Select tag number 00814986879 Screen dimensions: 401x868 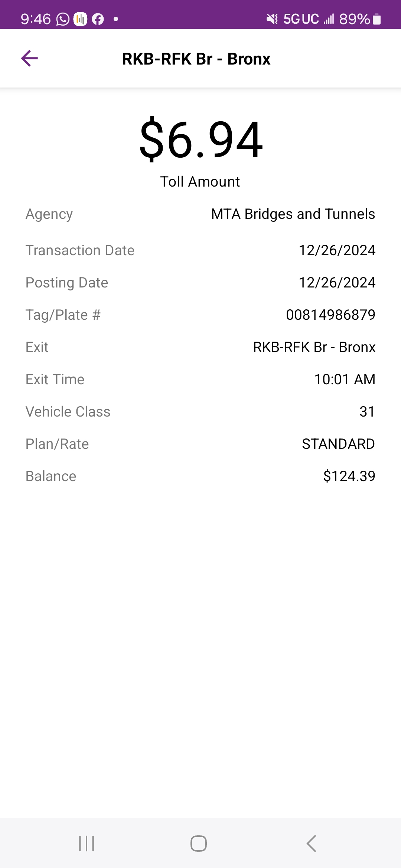tap(330, 315)
